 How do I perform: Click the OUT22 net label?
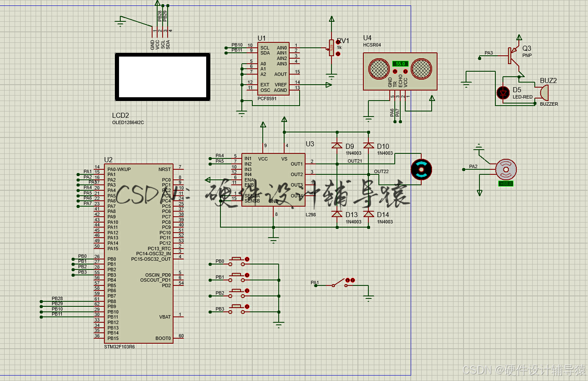[x=381, y=171]
